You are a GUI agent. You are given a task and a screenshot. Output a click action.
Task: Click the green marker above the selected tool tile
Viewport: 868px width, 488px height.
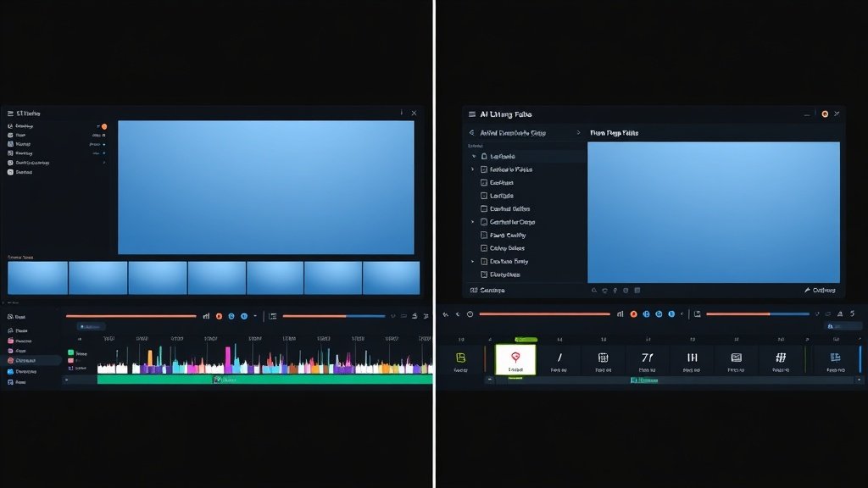(x=526, y=339)
